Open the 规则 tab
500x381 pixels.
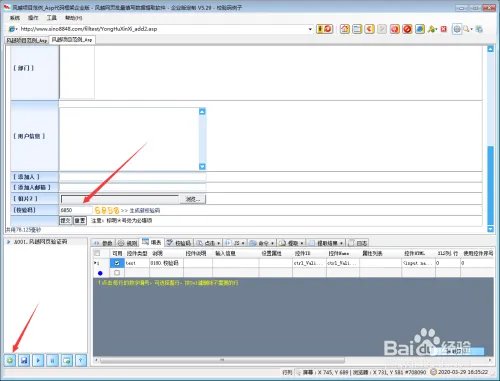point(128,243)
